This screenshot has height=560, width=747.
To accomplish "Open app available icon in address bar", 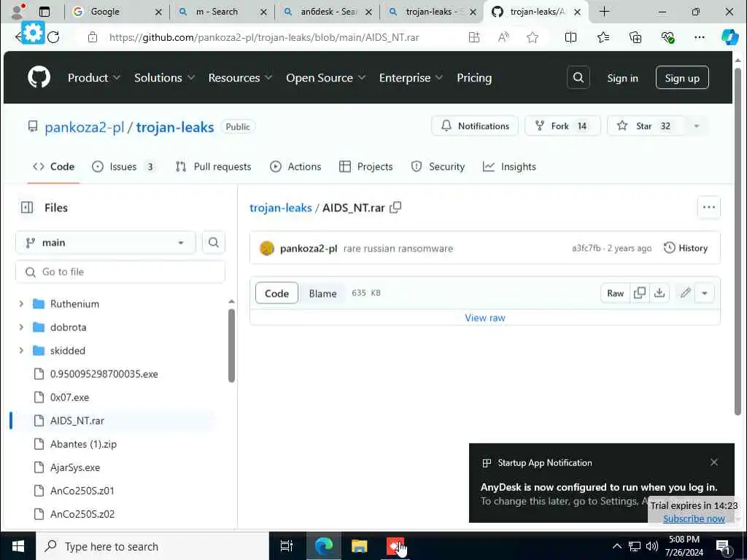I will coord(473,37).
